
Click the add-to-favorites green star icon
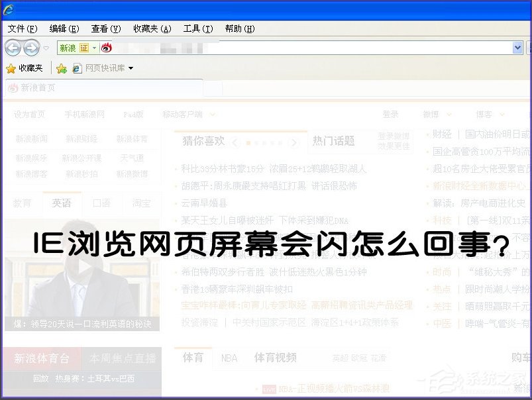point(62,68)
